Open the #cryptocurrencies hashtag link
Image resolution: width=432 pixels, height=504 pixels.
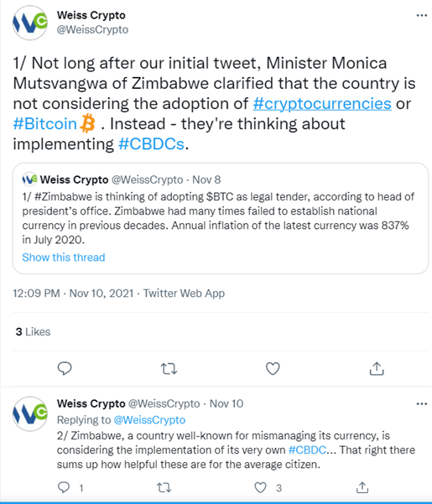[x=322, y=103]
